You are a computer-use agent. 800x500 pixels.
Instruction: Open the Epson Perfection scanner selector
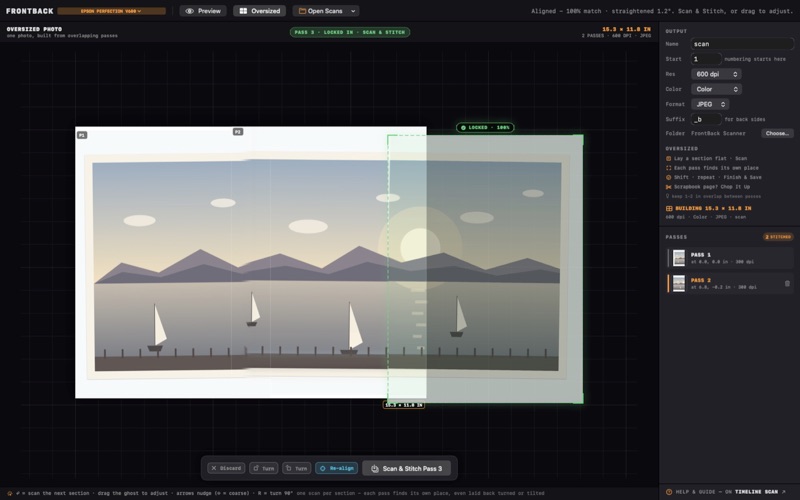111,11
